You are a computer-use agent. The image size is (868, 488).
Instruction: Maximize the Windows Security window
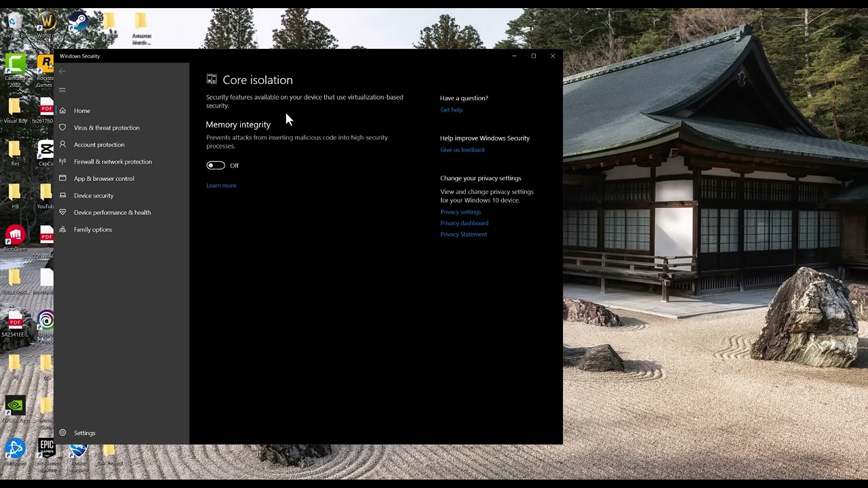click(534, 56)
